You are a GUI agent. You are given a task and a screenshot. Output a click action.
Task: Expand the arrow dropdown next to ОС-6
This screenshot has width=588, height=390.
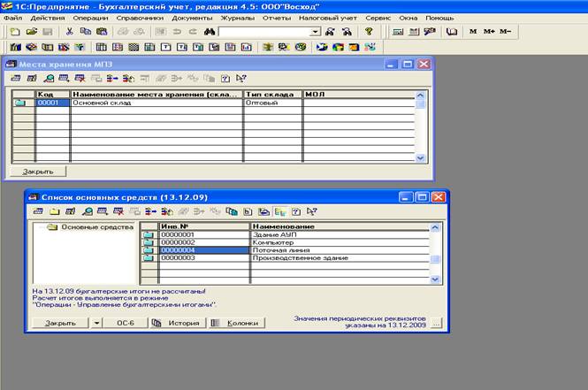click(95, 324)
